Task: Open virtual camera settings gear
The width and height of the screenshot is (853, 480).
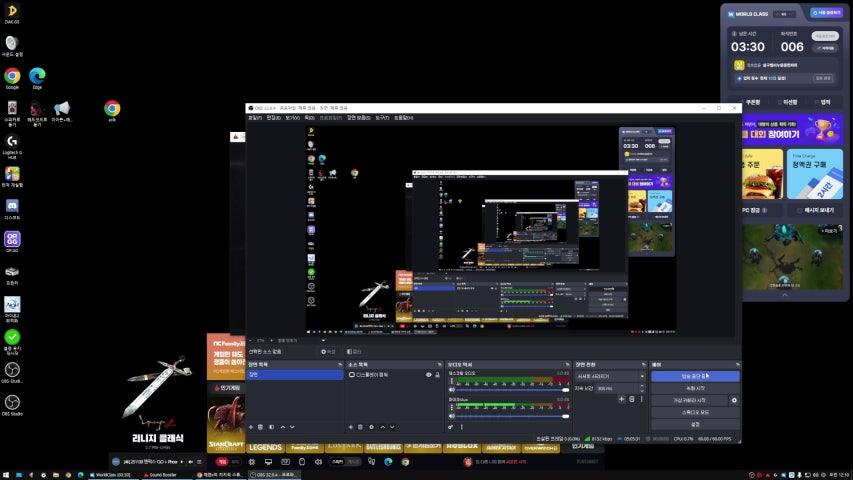Action: pyautogui.click(x=734, y=401)
